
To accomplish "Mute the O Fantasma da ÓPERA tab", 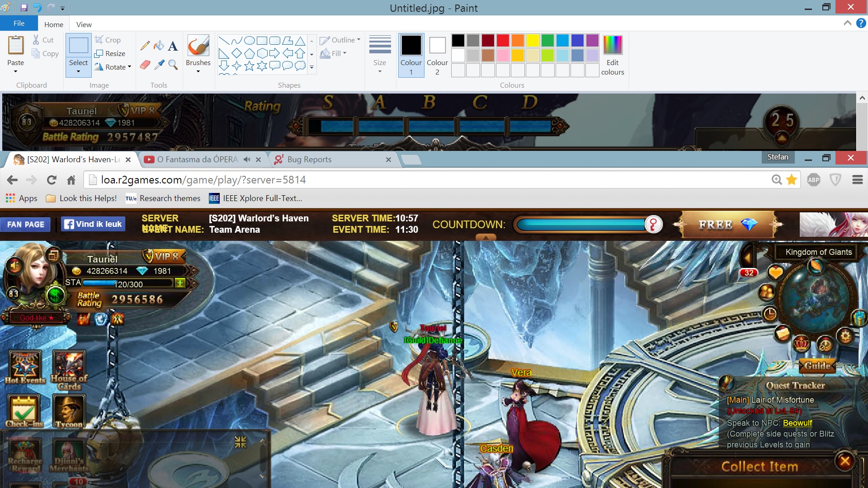I will coord(247,160).
